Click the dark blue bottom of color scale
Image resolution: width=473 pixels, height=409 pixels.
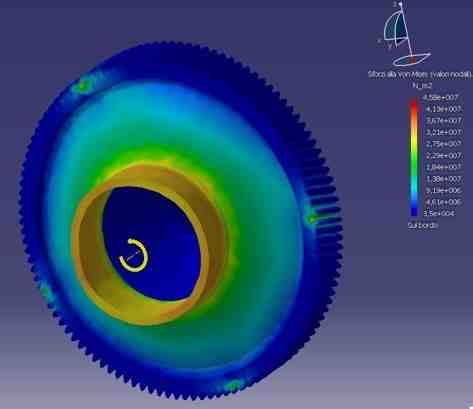click(x=414, y=211)
